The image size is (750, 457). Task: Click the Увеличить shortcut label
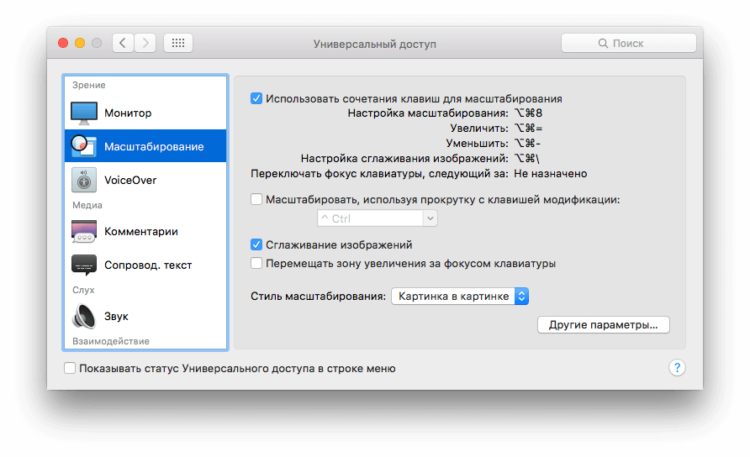click(x=479, y=128)
